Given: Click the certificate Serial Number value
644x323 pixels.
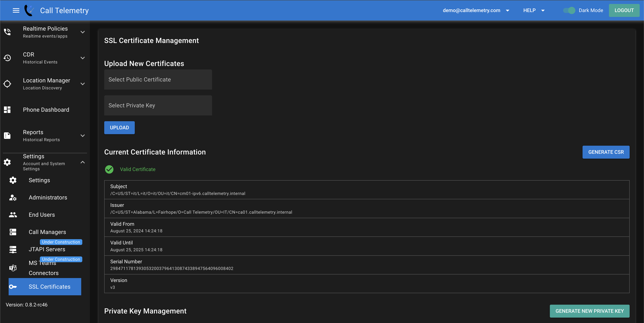Looking at the screenshot, I should [172, 269].
